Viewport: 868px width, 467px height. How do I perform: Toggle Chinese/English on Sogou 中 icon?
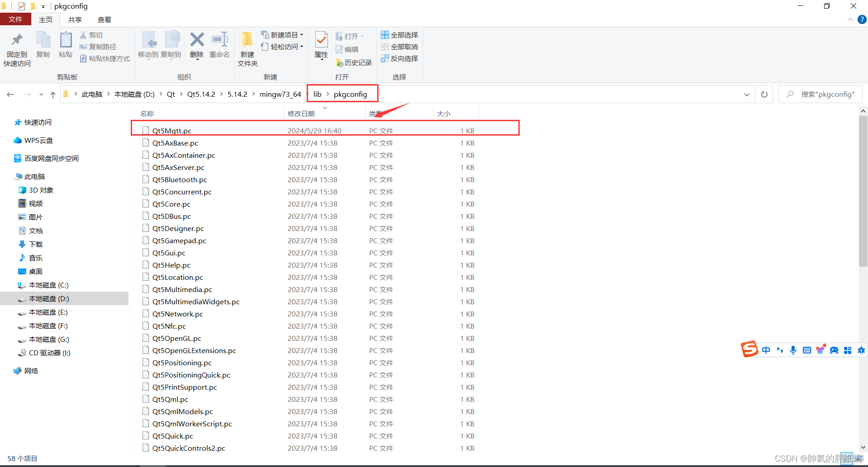pyautogui.click(x=766, y=350)
